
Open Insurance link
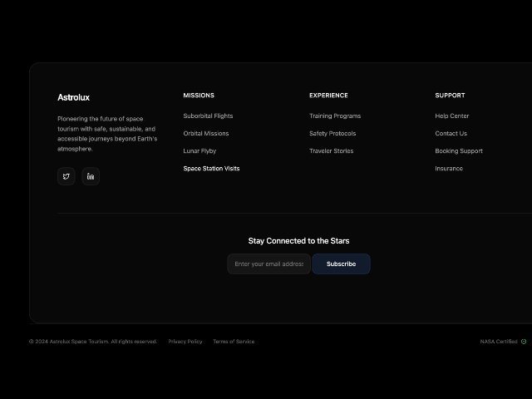pos(449,169)
